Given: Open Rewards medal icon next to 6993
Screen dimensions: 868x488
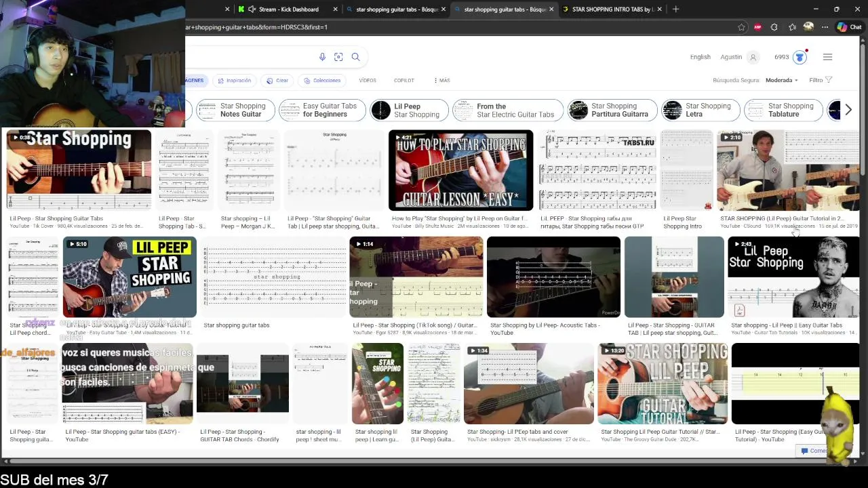Looking at the screenshot, I should click(800, 57).
